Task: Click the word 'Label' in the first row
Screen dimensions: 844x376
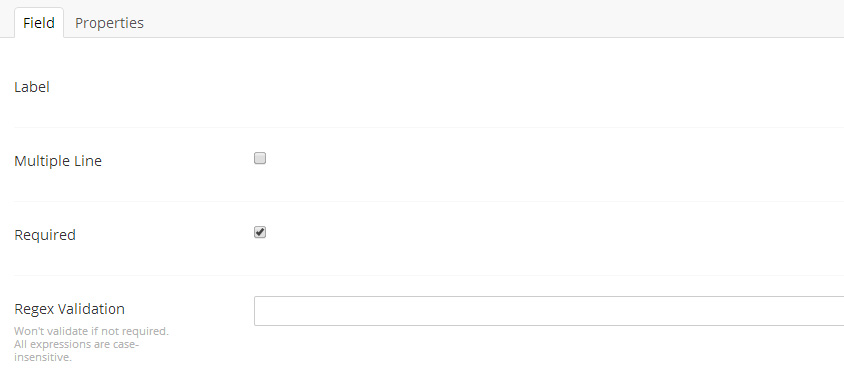Action: (x=32, y=87)
